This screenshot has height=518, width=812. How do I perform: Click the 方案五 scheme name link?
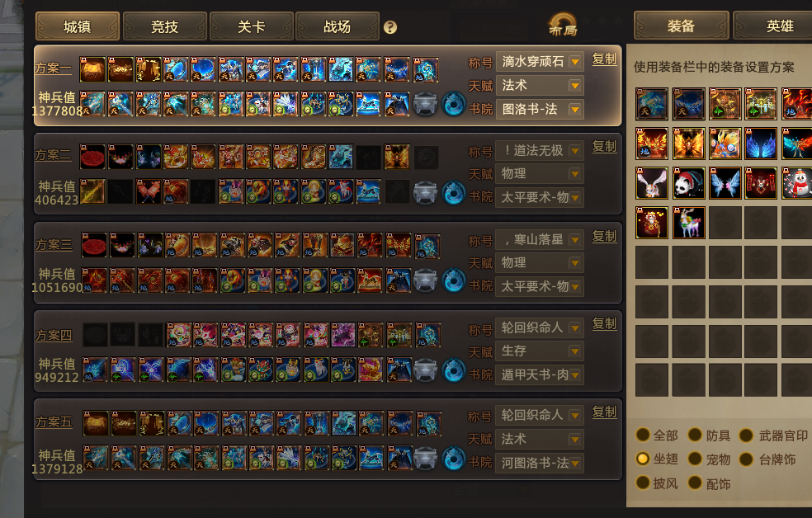[x=54, y=422]
